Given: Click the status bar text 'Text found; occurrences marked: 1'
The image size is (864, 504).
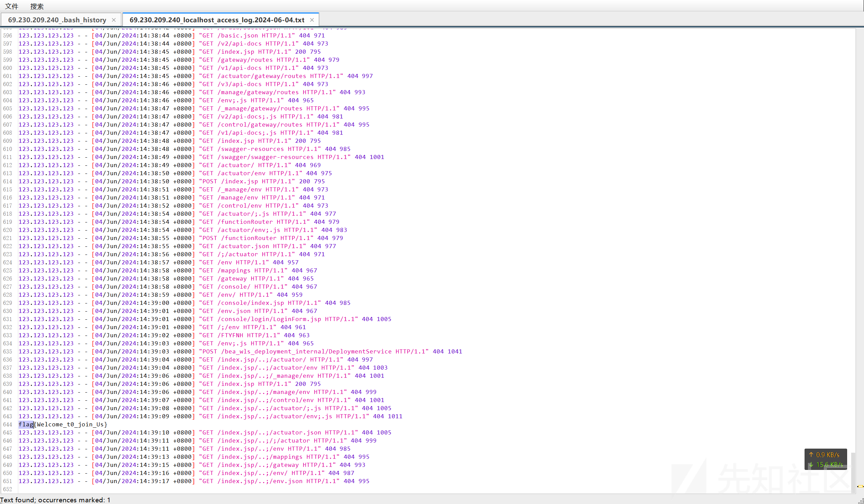Looking at the screenshot, I should (55, 500).
